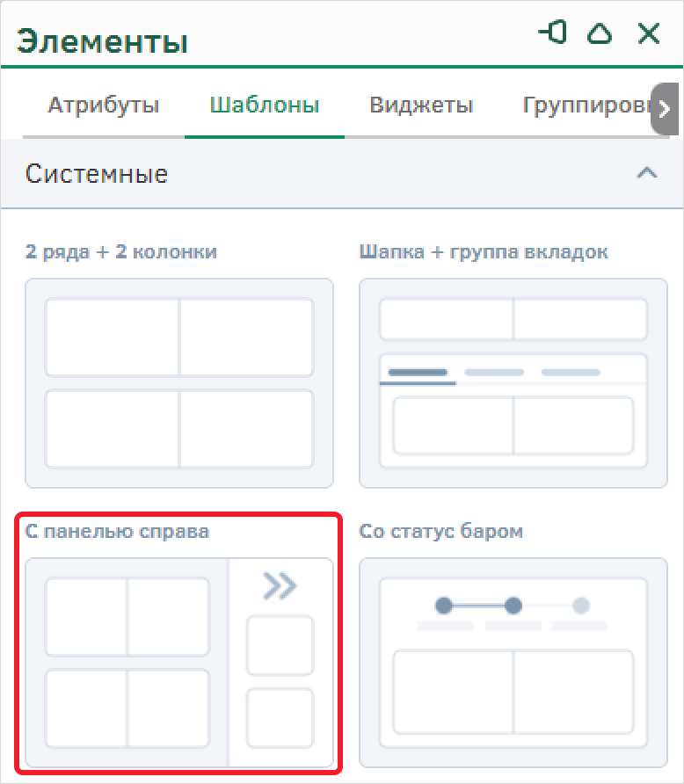
Task: Select the Шаблоны tab
Action: tap(265, 105)
